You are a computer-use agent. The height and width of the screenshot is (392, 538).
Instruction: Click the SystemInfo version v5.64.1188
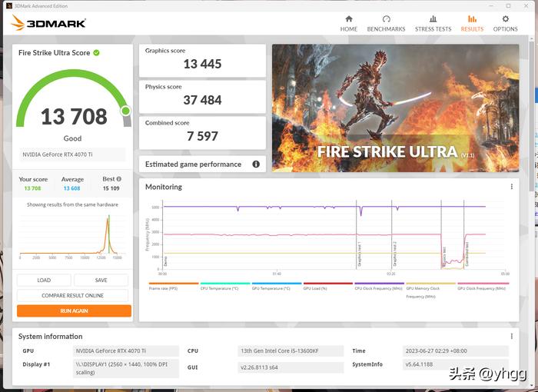click(456, 364)
